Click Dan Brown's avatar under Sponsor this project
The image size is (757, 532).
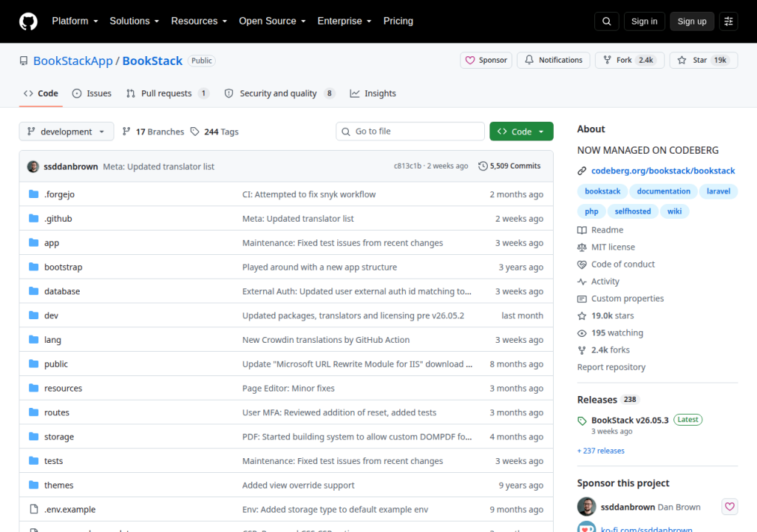pyautogui.click(x=586, y=506)
